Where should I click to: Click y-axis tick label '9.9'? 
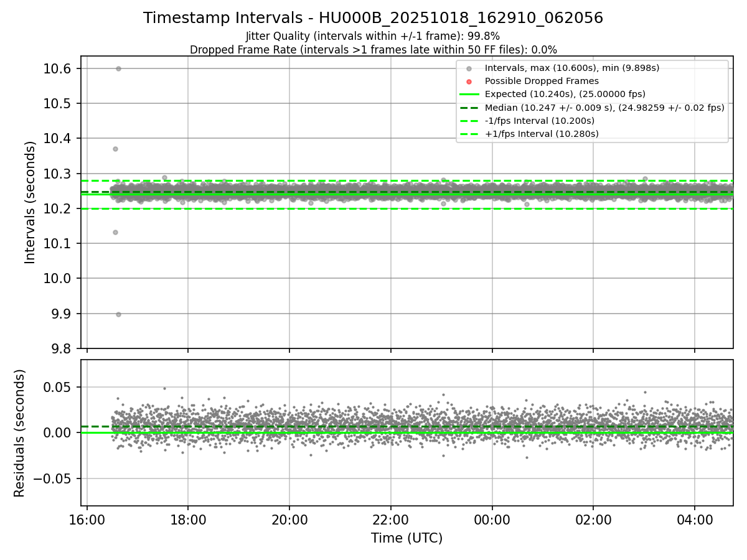pyautogui.click(x=62, y=314)
